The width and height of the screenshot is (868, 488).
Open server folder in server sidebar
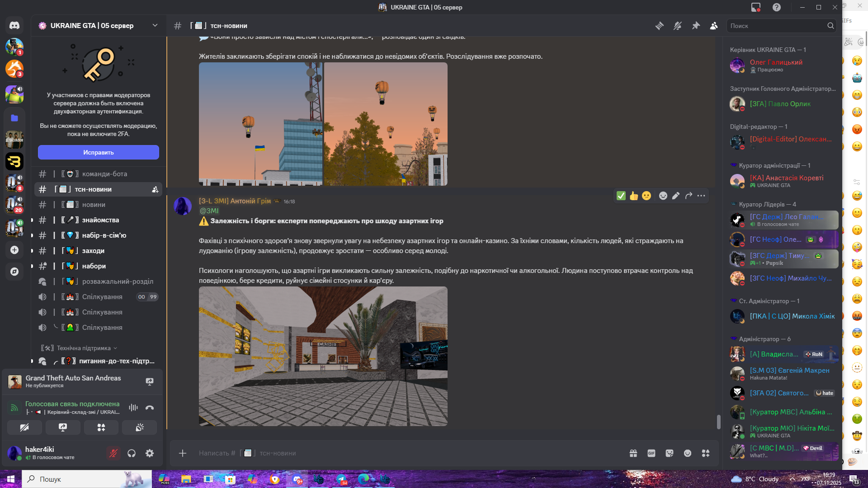14,118
